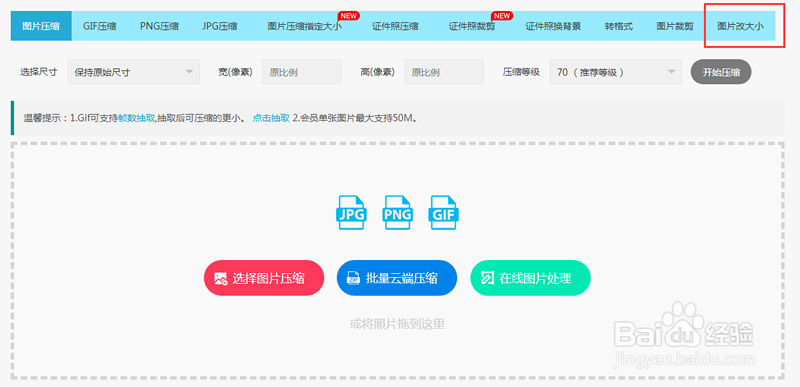The height and width of the screenshot is (387, 800).
Task: Click the 或将照片拖到这里 drop hint text
Action: coord(397,324)
